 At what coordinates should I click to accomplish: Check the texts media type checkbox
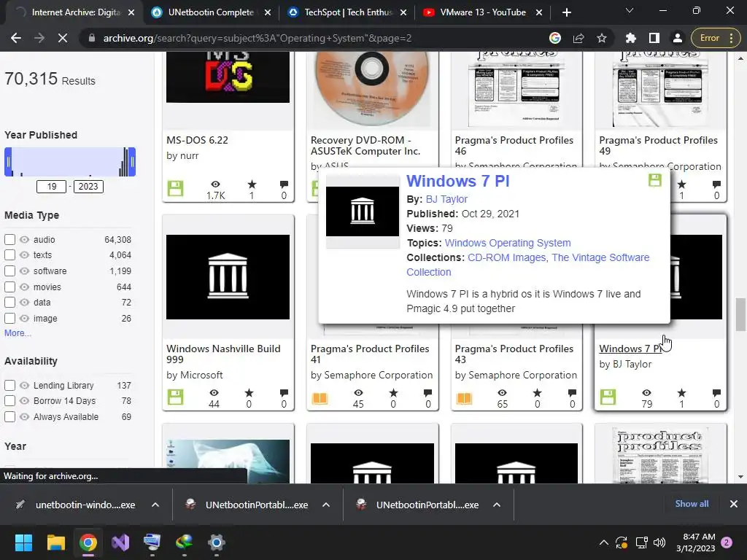9,254
